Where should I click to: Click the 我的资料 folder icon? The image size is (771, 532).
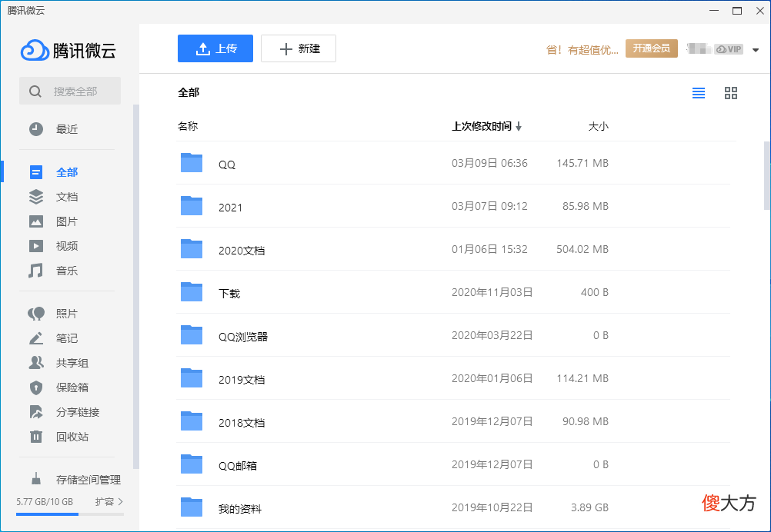pyautogui.click(x=192, y=507)
